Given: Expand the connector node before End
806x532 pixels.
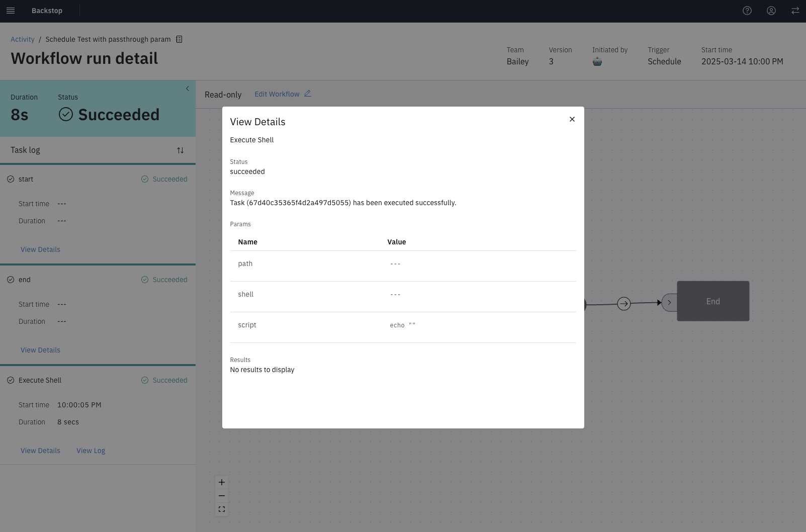Looking at the screenshot, I should (670, 302).
